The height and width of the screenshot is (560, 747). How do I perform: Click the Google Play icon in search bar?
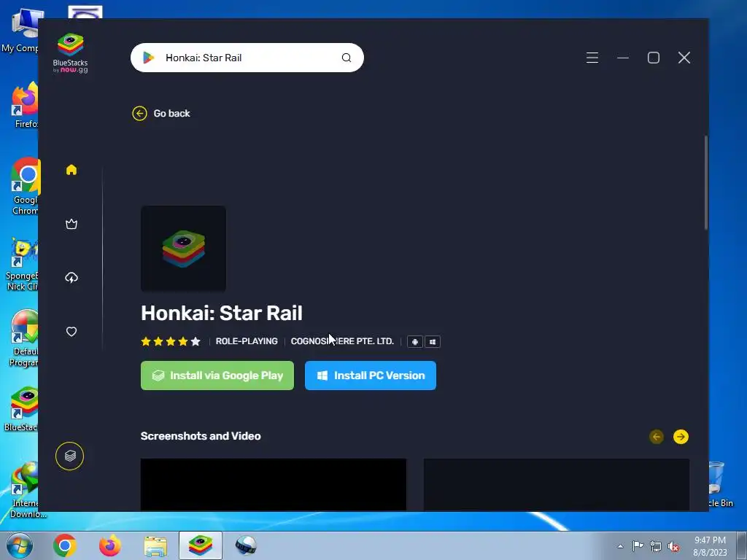pyautogui.click(x=148, y=58)
